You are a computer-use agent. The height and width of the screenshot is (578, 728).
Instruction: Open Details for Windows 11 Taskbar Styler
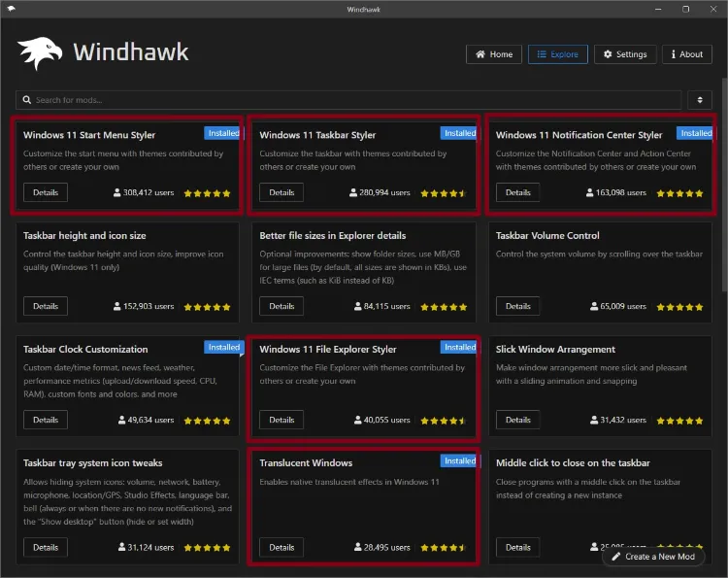click(281, 192)
